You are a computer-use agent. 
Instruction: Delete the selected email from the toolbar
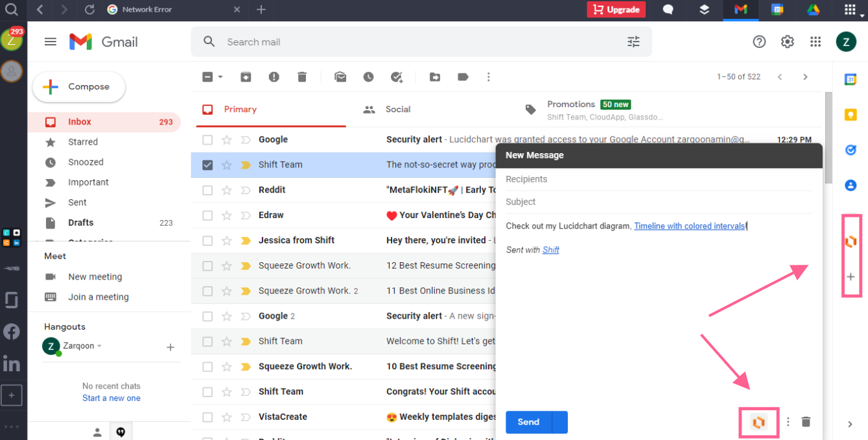point(302,77)
